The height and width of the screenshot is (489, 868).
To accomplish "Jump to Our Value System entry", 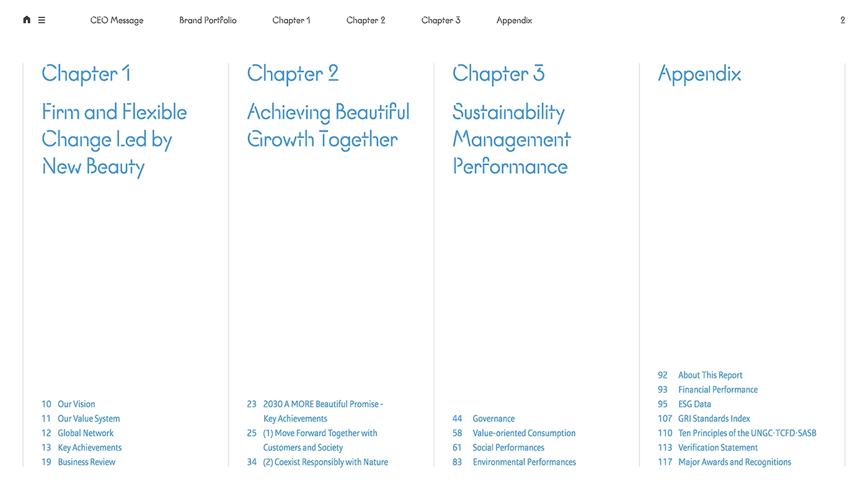I will 89,419.
